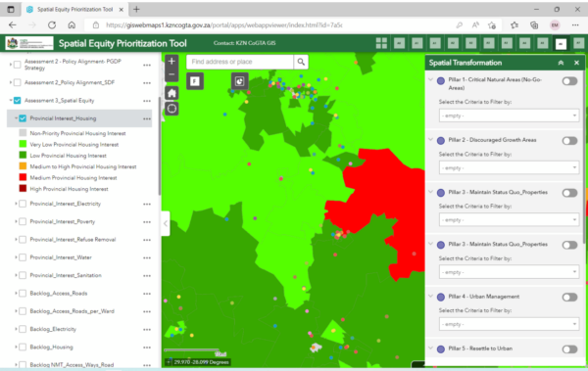Image resolution: width=588 pixels, height=371 pixels.
Task: Check Assessment 2_Policy Alignment_SDF layer
Action: click(x=18, y=82)
